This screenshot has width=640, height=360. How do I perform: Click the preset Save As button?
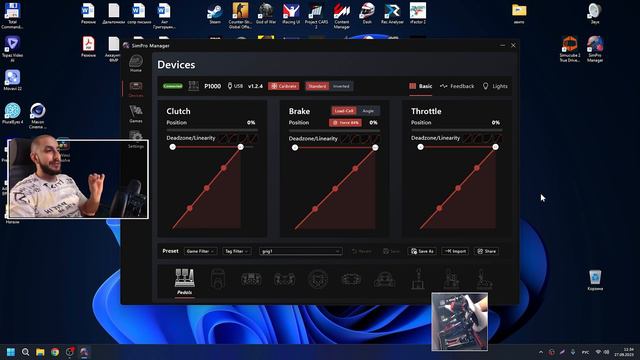pos(422,251)
